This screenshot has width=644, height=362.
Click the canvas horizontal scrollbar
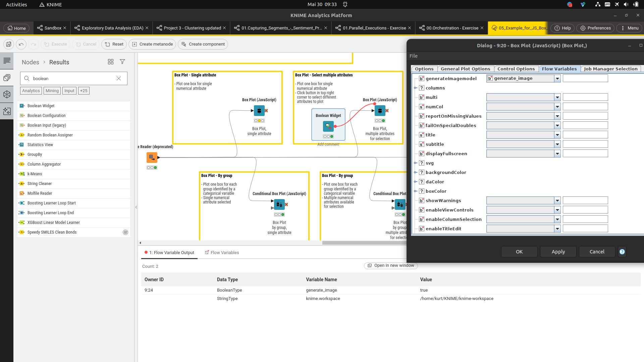point(364,243)
